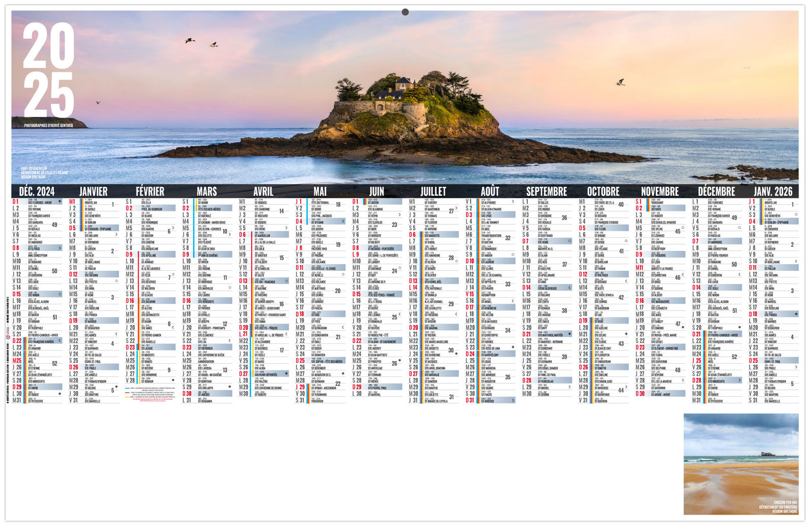This screenshot has width=812, height=526.
Task: Select the 'MARS' month header
Action: click(x=207, y=191)
